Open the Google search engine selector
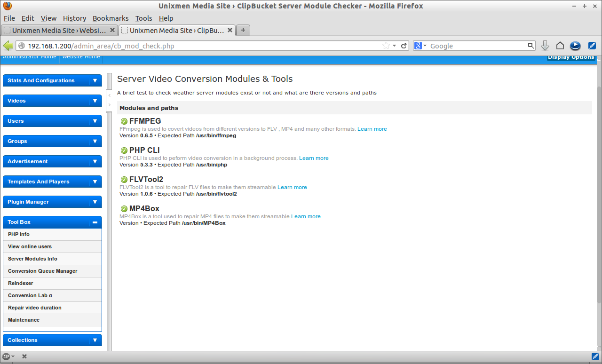Image resolution: width=602 pixels, height=364 pixels. point(420,46)
